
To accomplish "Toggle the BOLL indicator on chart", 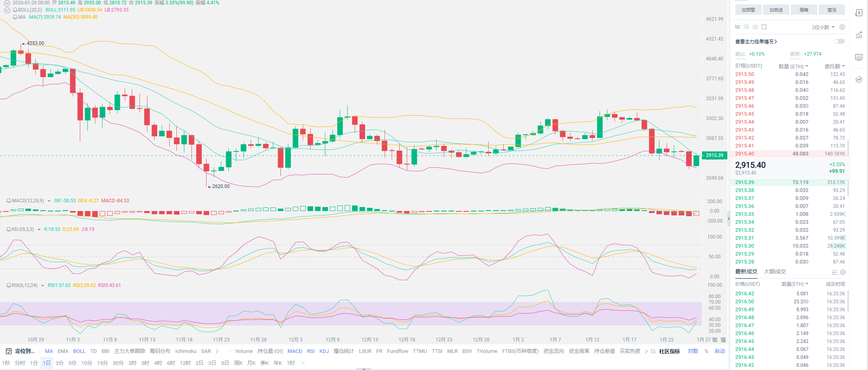I will [79, 351].
